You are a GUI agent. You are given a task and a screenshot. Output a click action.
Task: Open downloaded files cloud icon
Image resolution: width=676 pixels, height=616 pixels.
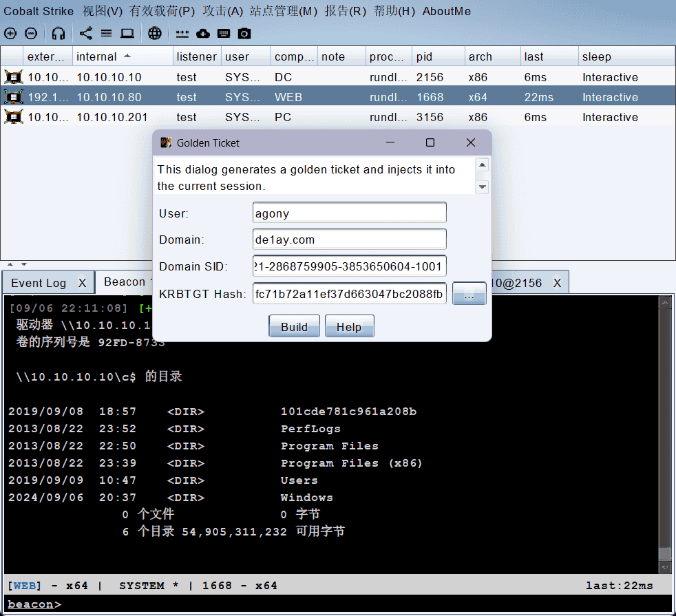pyautogui.click(x=202, y=33)
